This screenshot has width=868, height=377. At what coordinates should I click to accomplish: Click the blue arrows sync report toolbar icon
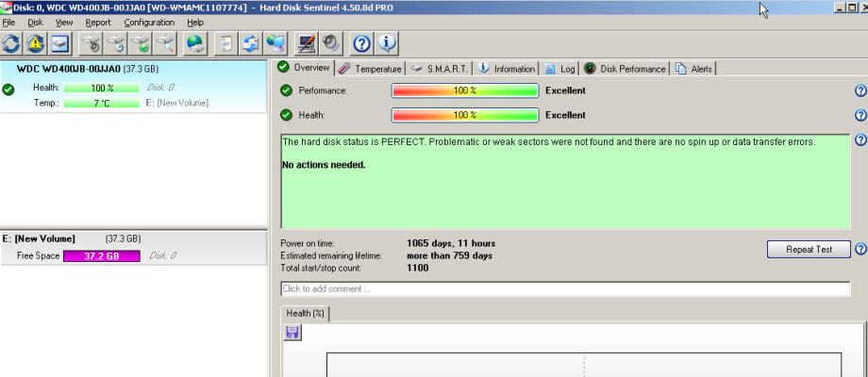(250, 43)
